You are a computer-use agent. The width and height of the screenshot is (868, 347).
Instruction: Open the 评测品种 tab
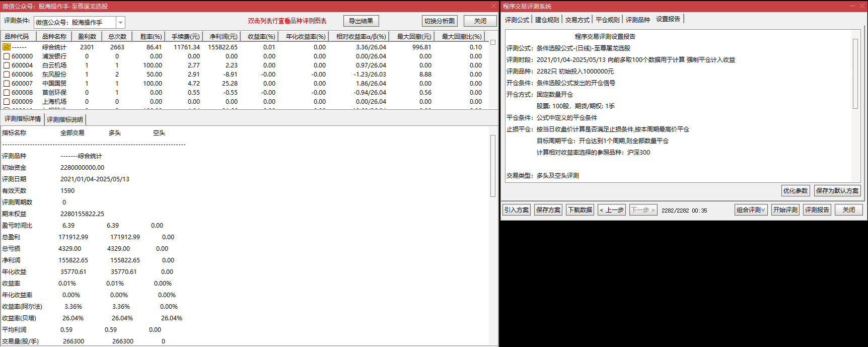pyautogui.click(x=638, y=20)
